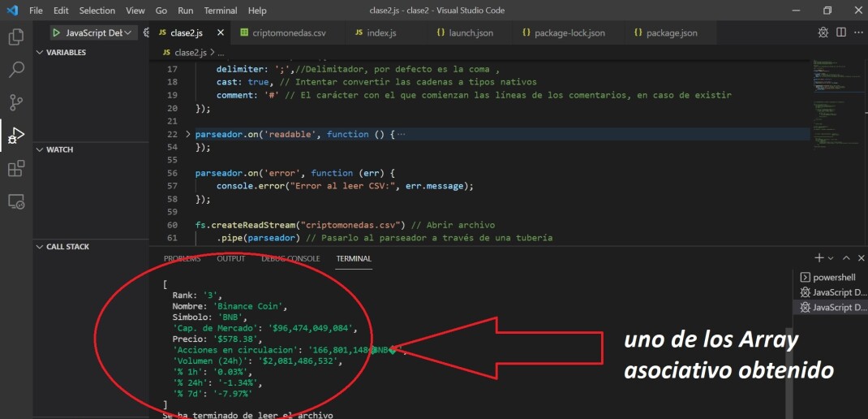This screenshot has width=868, height=419.
Task: Open the Run menu
Action: click(186, 11)
